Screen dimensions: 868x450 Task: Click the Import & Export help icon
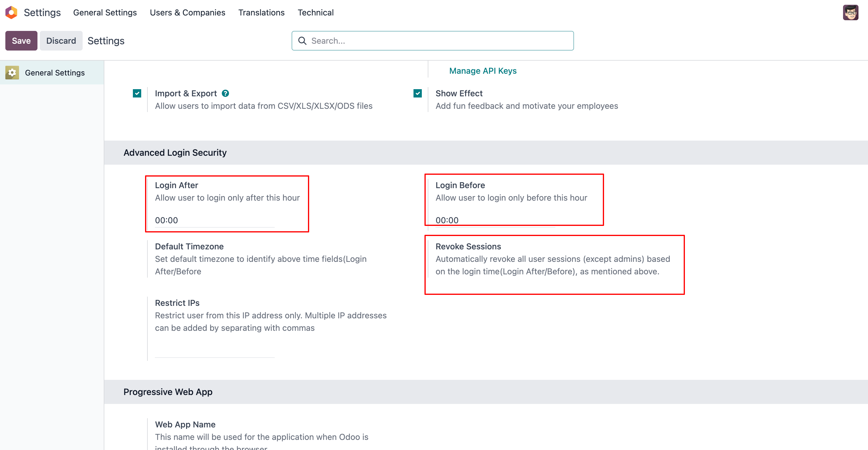tap(225, 93)
